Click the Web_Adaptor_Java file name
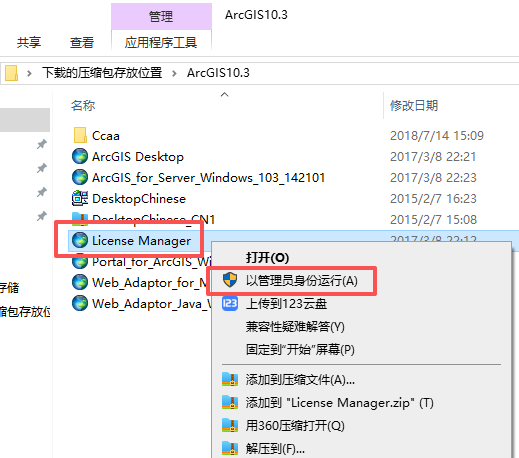This screenshot has height=458, width=519. click(152, 304)
